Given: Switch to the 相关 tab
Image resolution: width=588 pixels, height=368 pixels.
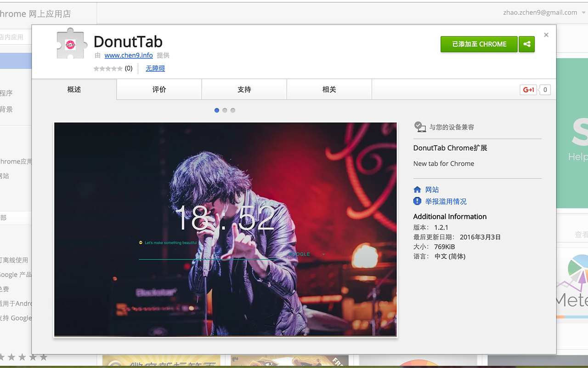Looking at the screenshot, I should click(329, 89).
